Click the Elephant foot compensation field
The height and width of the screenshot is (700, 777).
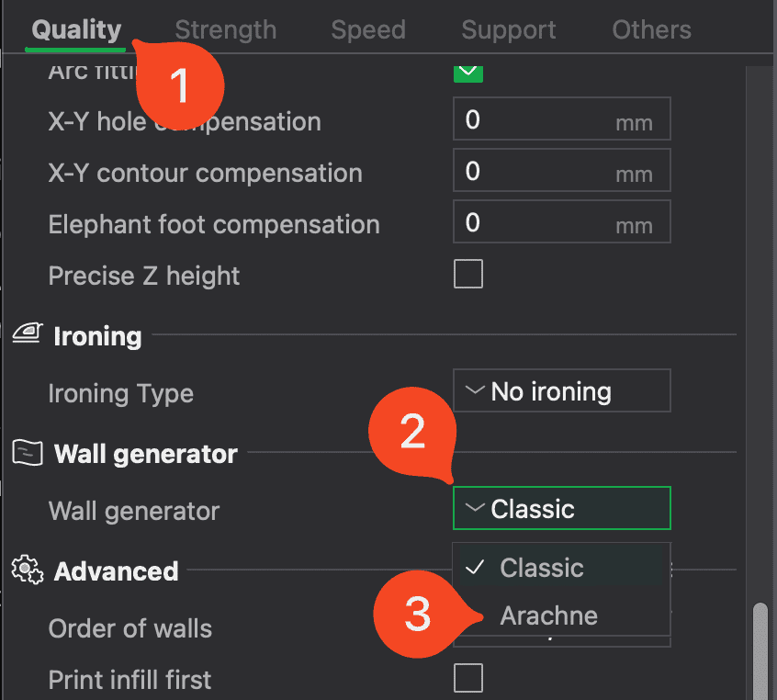tap(561, 223)
